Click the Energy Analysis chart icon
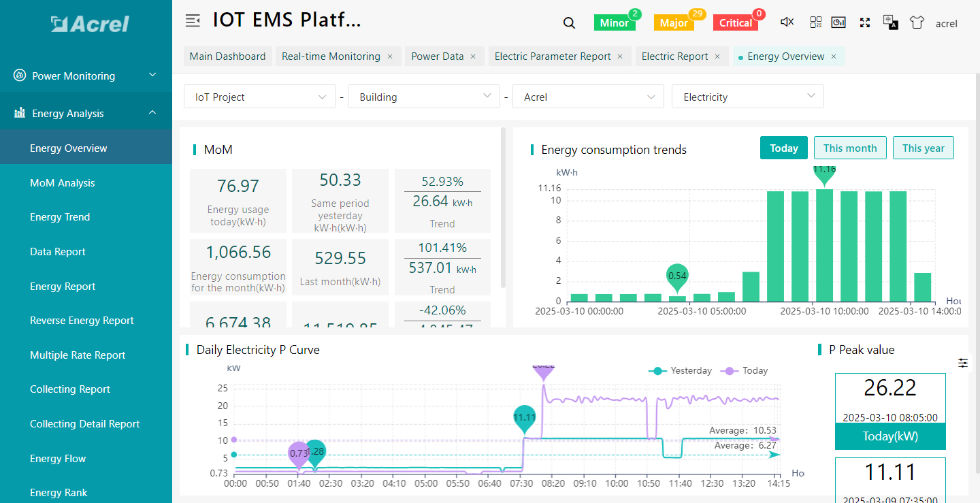This screenshot has height=503, width=980. [x=20, y=113]
